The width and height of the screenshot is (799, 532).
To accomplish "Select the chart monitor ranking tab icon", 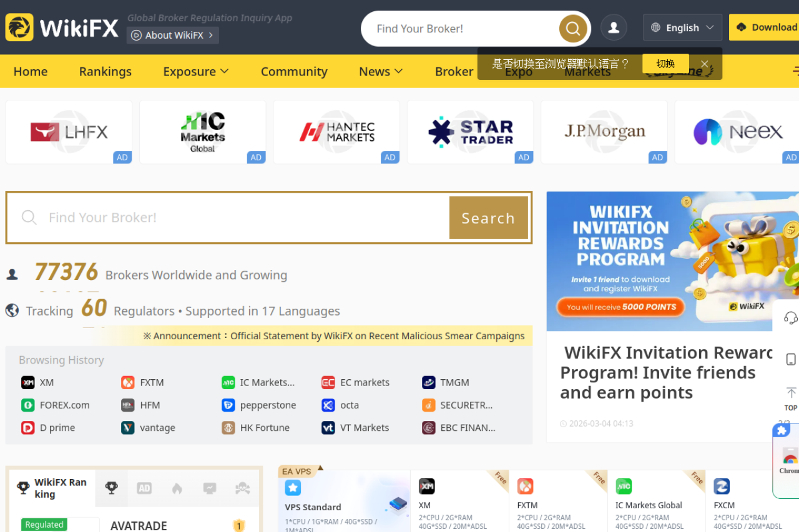I will (x=210, y=488).
